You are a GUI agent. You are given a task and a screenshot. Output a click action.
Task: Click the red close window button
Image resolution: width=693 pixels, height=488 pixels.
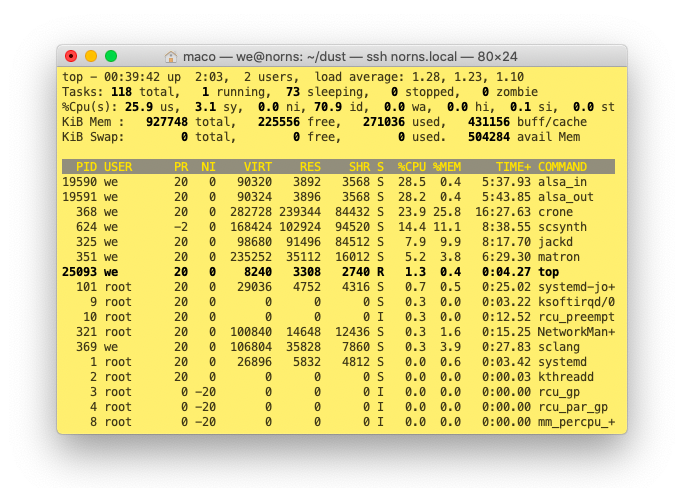tap(71, 56)
